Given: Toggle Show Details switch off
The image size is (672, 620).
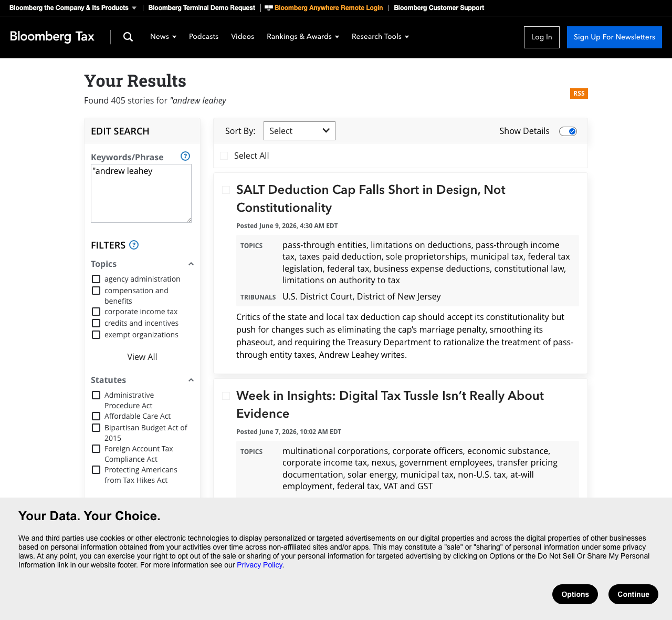Looking at the screenshot, I should pyautogui.click(x=568, y=131).
